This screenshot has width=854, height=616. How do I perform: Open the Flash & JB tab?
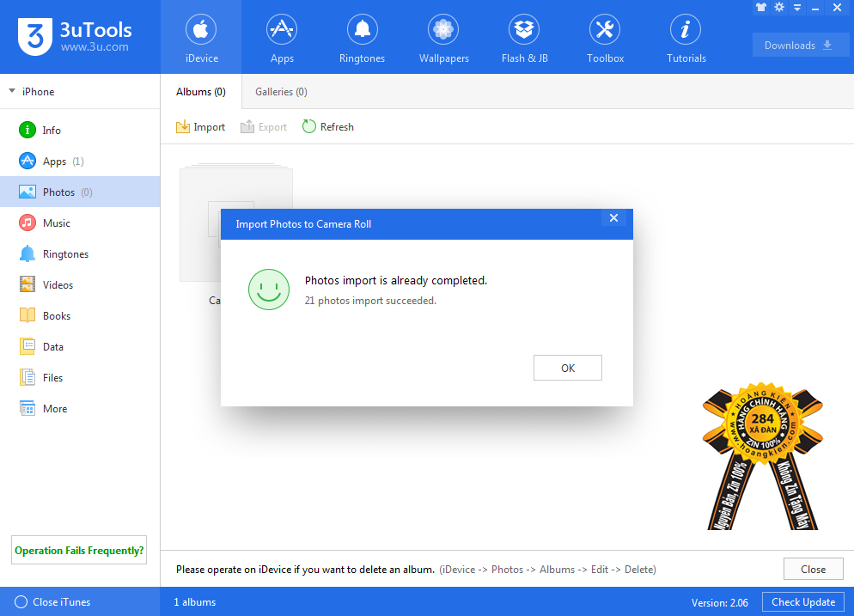click(x=524, y=38)
